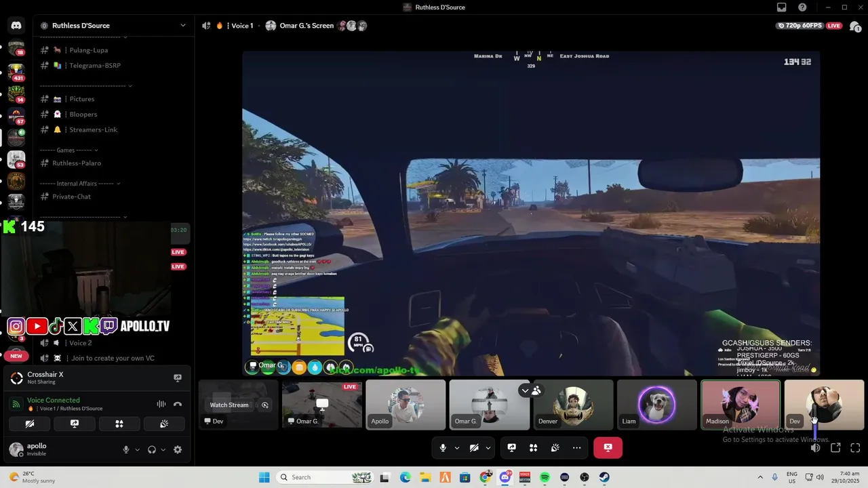The image size is (868, 488).
Task: Open server with 431 notification badge
Action: [16, 71]
